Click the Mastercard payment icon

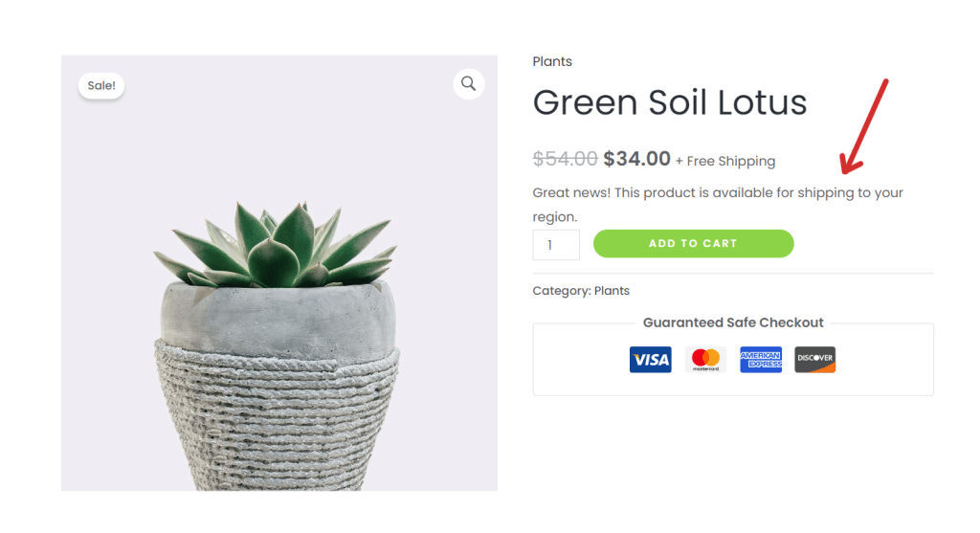coord(705,360)
